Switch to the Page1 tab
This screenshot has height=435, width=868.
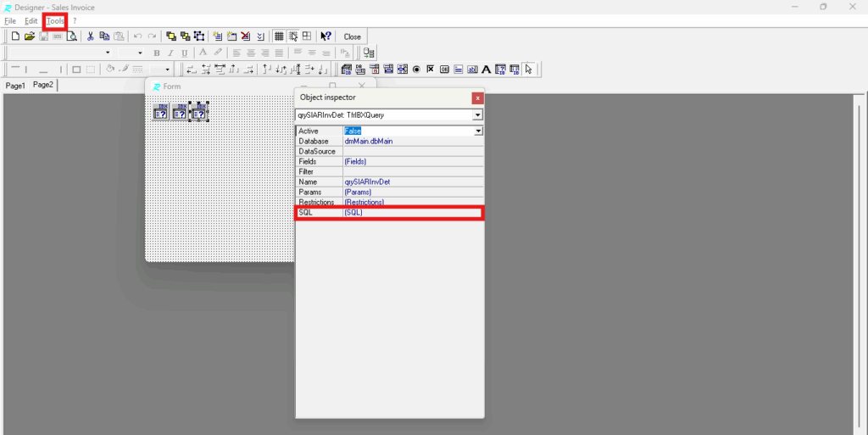15,86
